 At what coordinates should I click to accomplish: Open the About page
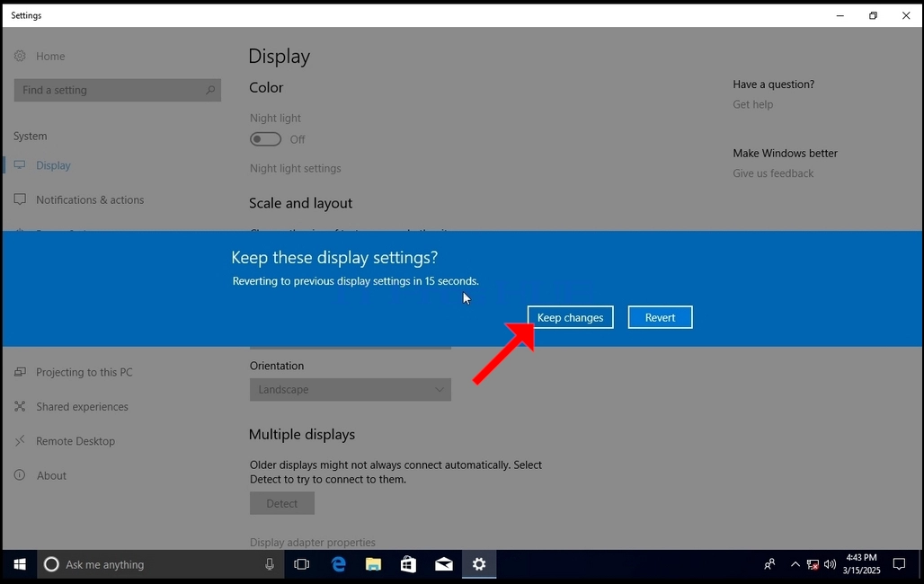51,475
